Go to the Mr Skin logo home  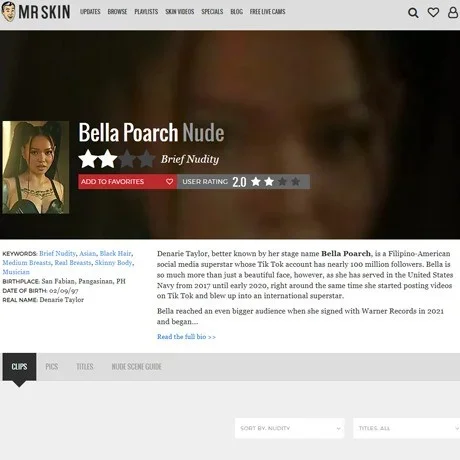36,12
